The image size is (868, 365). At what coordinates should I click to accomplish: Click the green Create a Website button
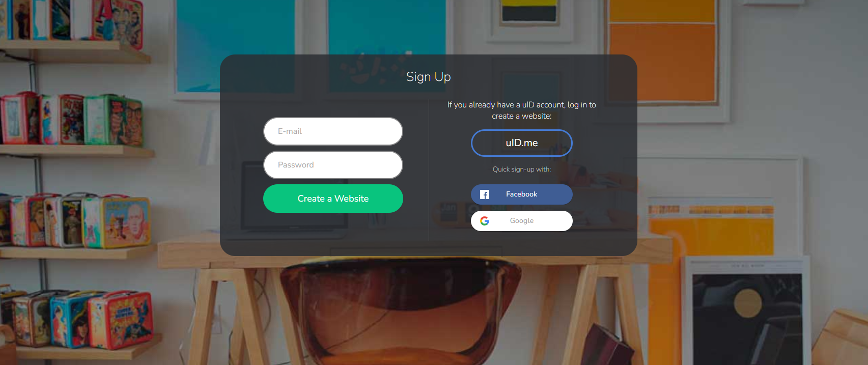(x=333, y=199)
